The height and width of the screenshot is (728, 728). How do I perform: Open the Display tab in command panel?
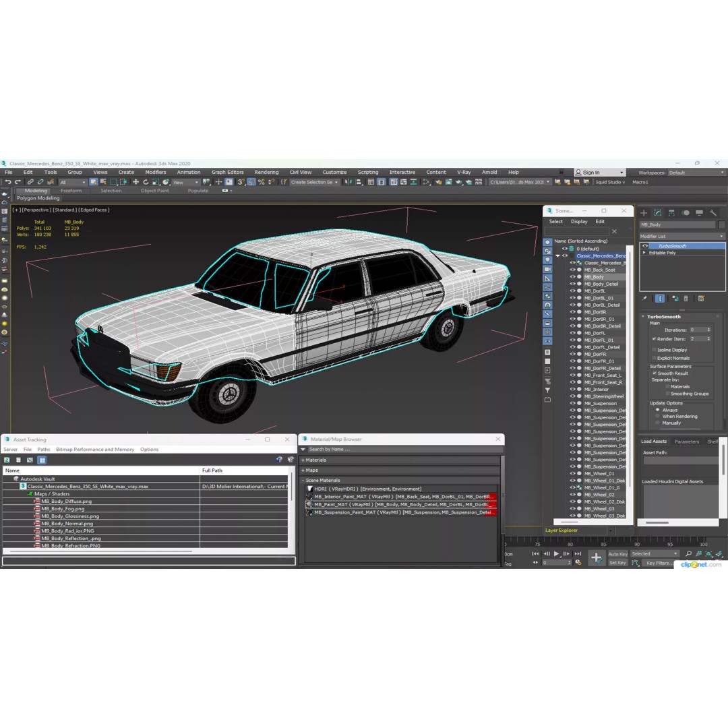point(699,212)
